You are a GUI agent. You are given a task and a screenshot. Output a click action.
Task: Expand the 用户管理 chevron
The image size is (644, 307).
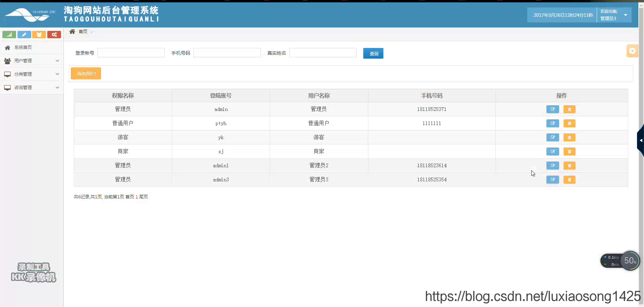[x=57, y=61]
